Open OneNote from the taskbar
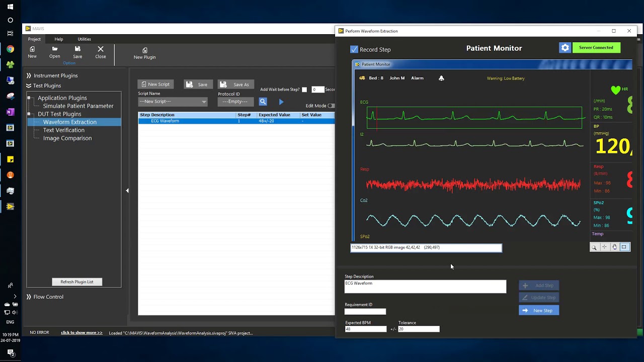Viewport: 644px width, 362px height. (x=11, y=112)
